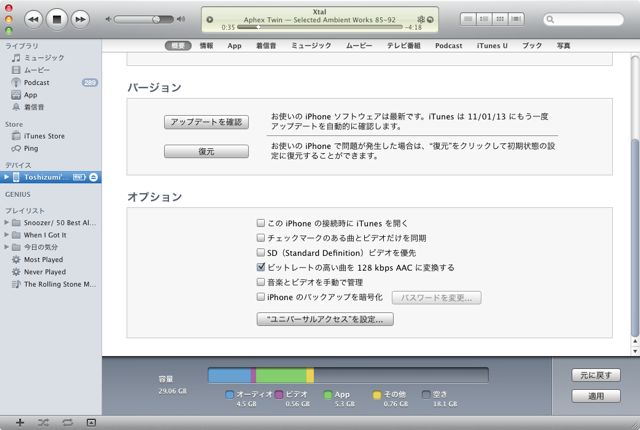Click the 復元 restore button
This screenshot has width=640, height=430.
point(207,151)
